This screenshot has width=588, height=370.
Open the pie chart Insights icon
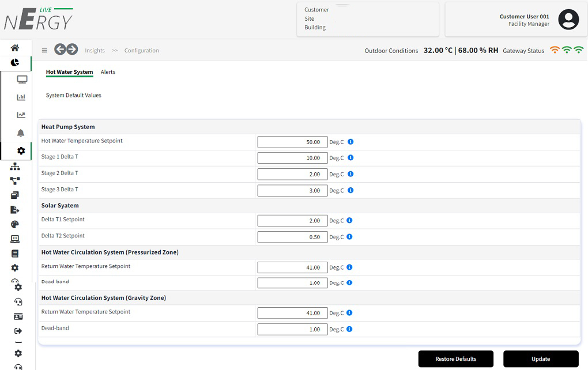coord(15,63)
